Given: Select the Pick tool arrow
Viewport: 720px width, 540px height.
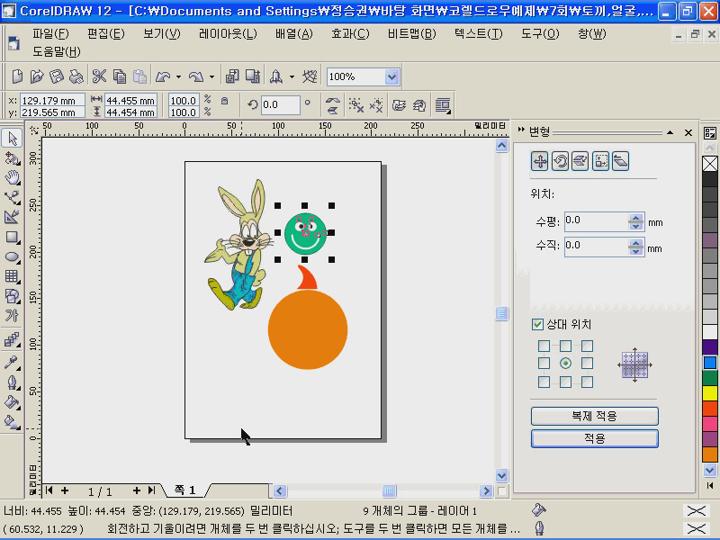Looking at the screenshot, I should pos(12,138).
